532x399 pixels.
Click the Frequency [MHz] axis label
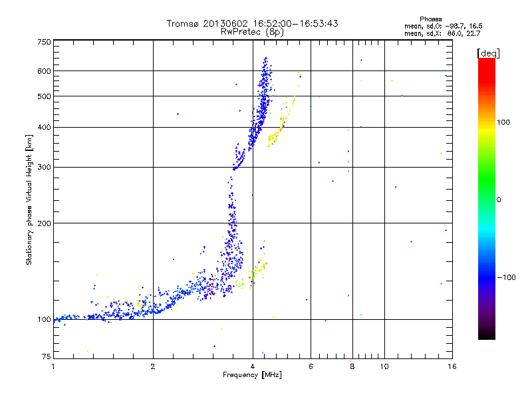point(252,376)
